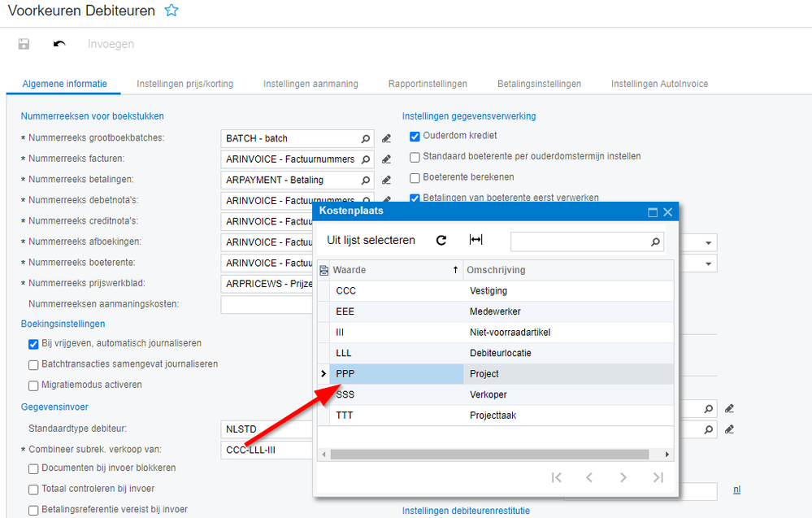Open Rapportinstellingen tab

[428, 84]
